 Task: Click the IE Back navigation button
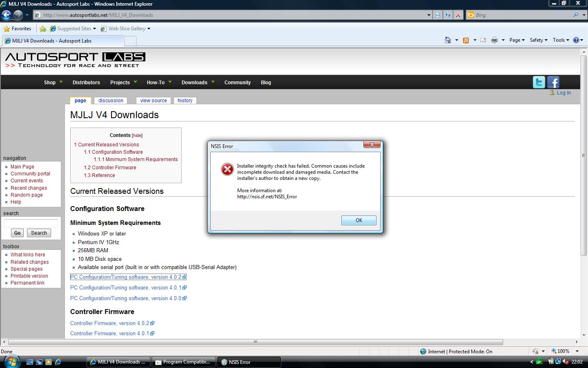(x=6, y=15)
